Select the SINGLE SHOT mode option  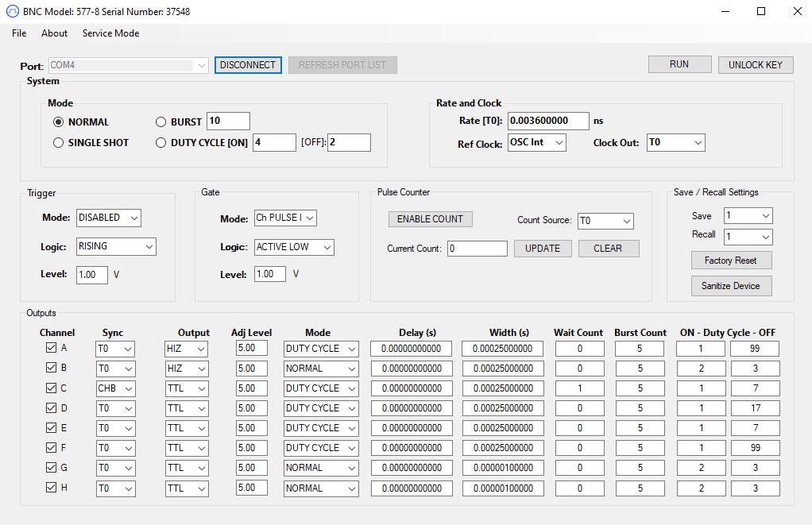(x=58, y=143)
